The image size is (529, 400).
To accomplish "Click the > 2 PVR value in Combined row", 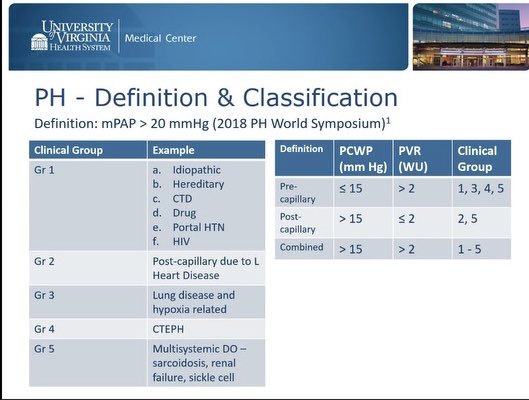I will [x=406, y=249].
